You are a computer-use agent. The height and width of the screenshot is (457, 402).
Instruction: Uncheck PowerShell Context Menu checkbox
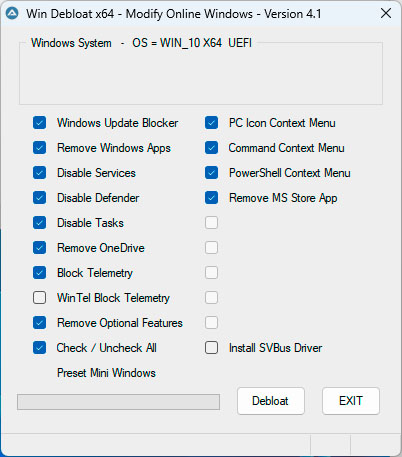212,173
